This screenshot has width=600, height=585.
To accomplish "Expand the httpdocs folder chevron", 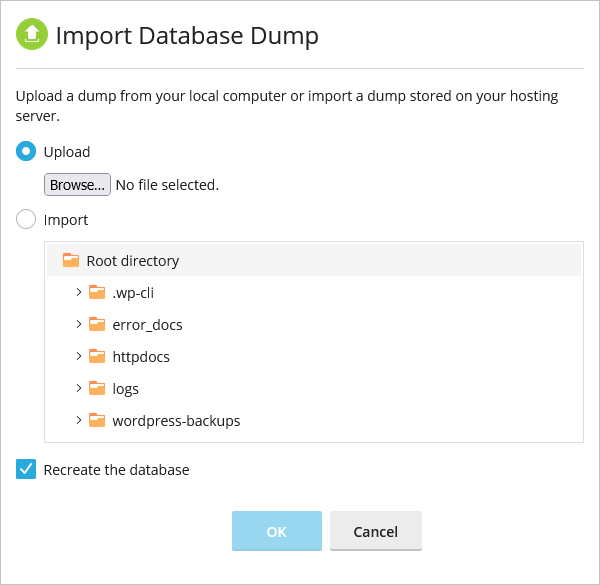I will click(x=79, y=356).
